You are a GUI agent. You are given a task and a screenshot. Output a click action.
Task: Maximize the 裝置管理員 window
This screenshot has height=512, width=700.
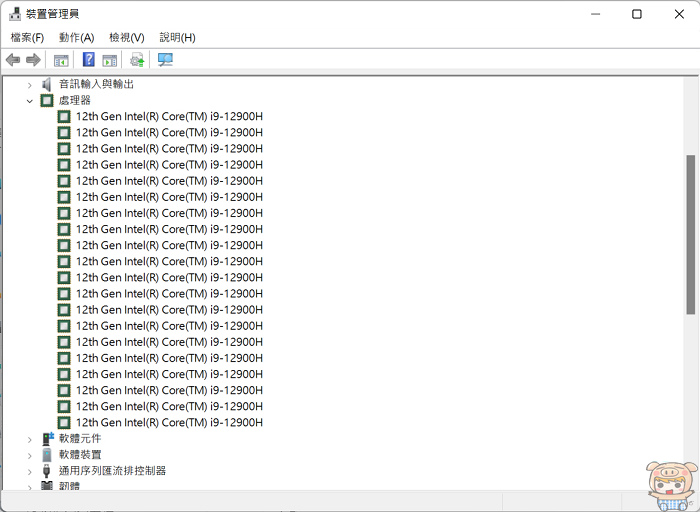[x=637, y=14]
